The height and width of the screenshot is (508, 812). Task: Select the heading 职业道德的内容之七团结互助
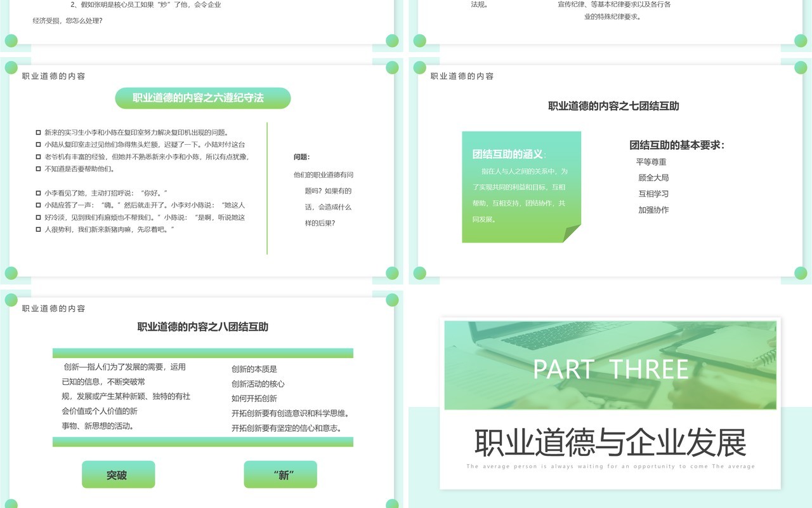coord(613,106)
